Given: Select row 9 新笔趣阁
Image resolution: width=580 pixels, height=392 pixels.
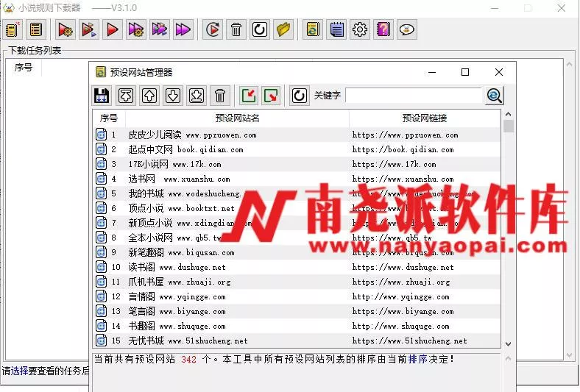Looking at the screenshot, I should (x=297, y=252).
